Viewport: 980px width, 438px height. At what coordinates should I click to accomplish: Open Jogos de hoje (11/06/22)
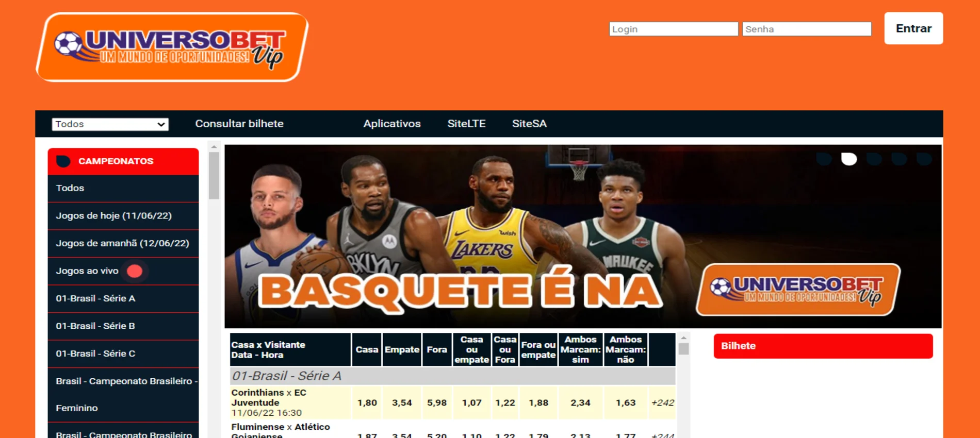pyautogui.click(x=123, y=216)
